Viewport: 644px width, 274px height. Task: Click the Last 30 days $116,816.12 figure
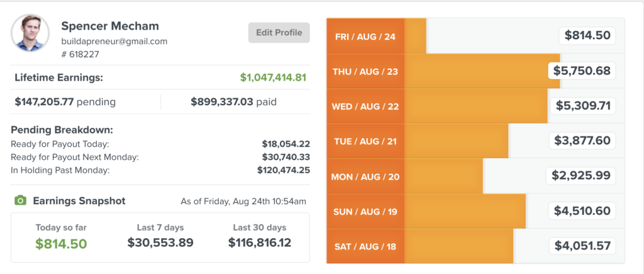pyautogui.click(x=260, y=243)
